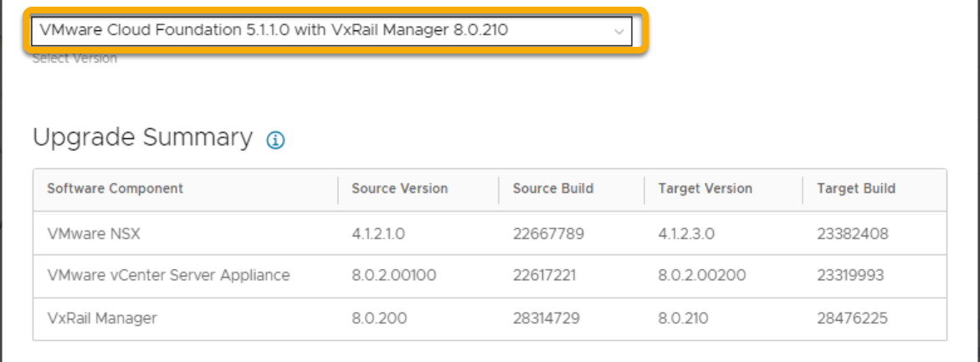Image resolution: width=980 pixels, height=362 pixels.
Task: Open the Select Version dropdown
Action: coord(326,31)
